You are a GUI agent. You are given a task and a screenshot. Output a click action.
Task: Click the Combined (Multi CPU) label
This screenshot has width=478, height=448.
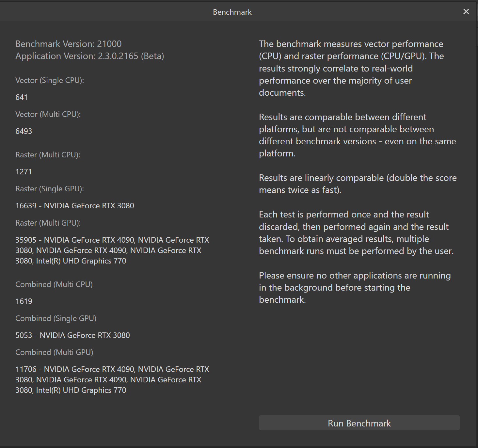(54, 284)
